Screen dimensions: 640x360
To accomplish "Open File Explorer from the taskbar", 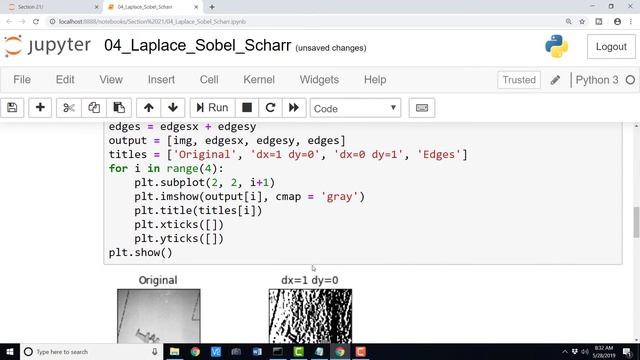I will click(x=175, y=351).
